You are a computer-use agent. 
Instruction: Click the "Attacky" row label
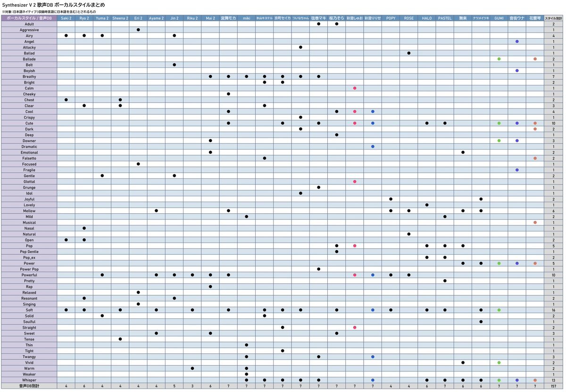coord(29,47)
